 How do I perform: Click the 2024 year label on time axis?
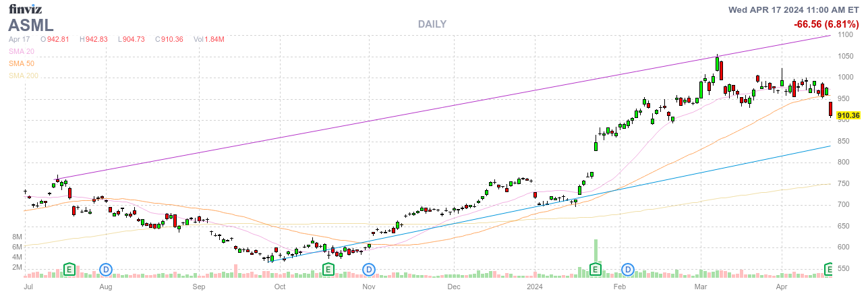pyautogui.click(x=535, y=287)
